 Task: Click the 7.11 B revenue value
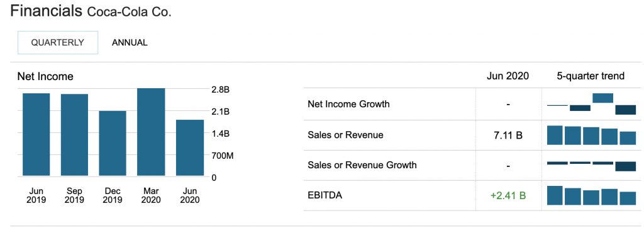click(508, 135)
